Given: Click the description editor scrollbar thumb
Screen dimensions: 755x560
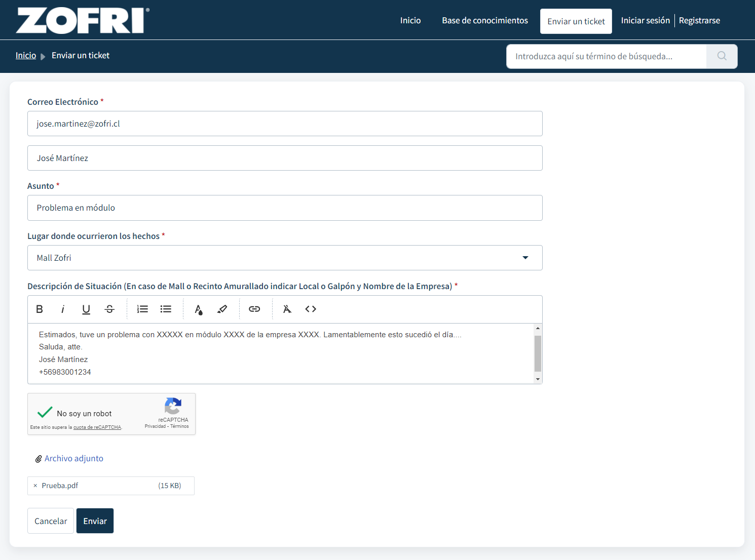Looking at the screenshot, I should (x=538, y=353).
